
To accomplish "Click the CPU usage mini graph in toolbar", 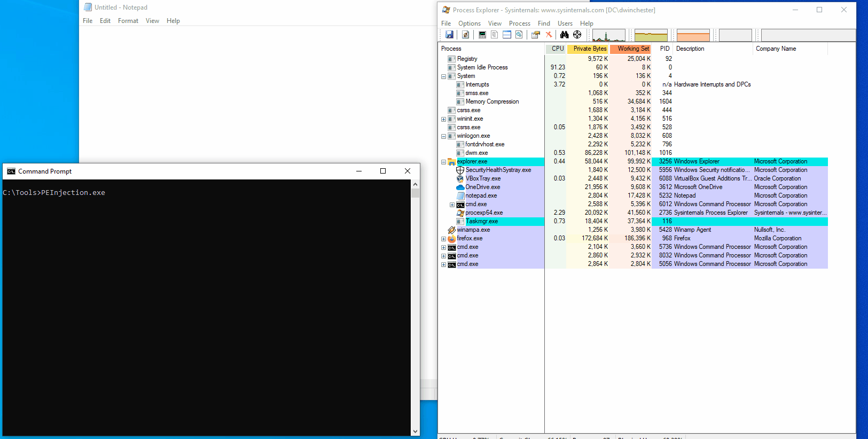I will click(x=609, y=35).
